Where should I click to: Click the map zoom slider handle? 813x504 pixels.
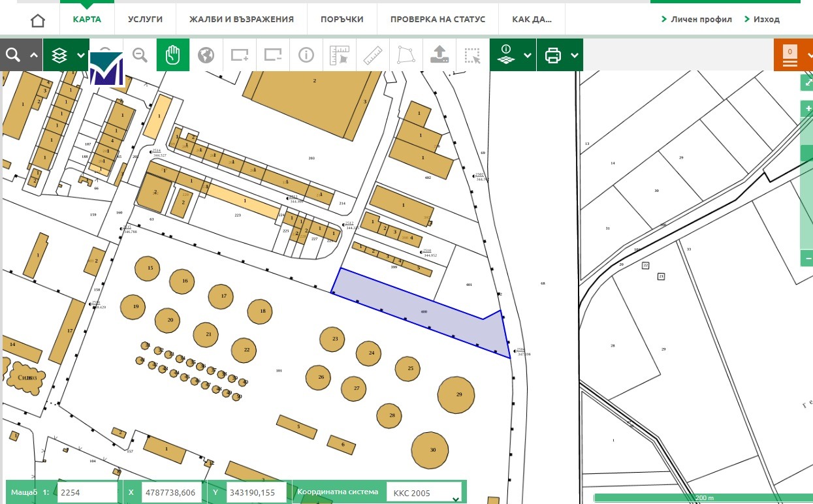click(x=807, y=153)
